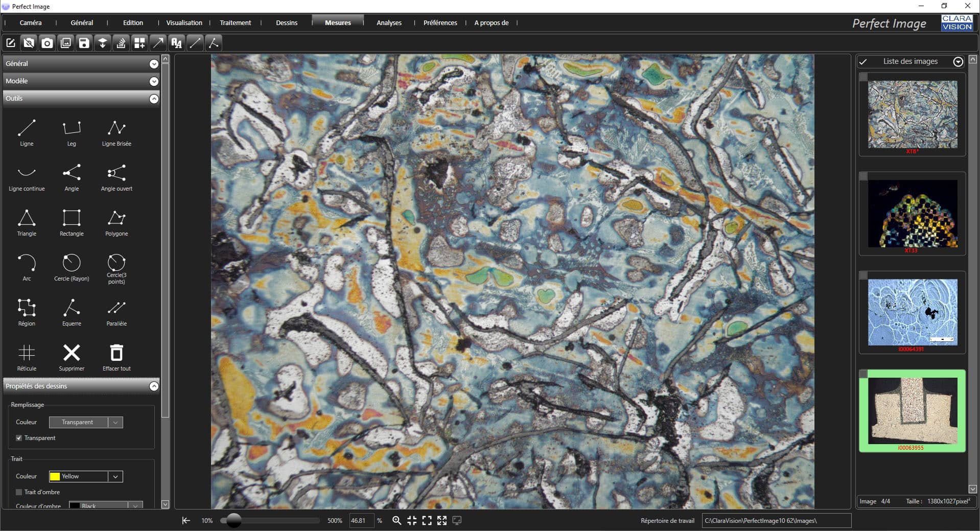Click the Supprimer button
Screen dimensions: 980x531
point(72,357)
